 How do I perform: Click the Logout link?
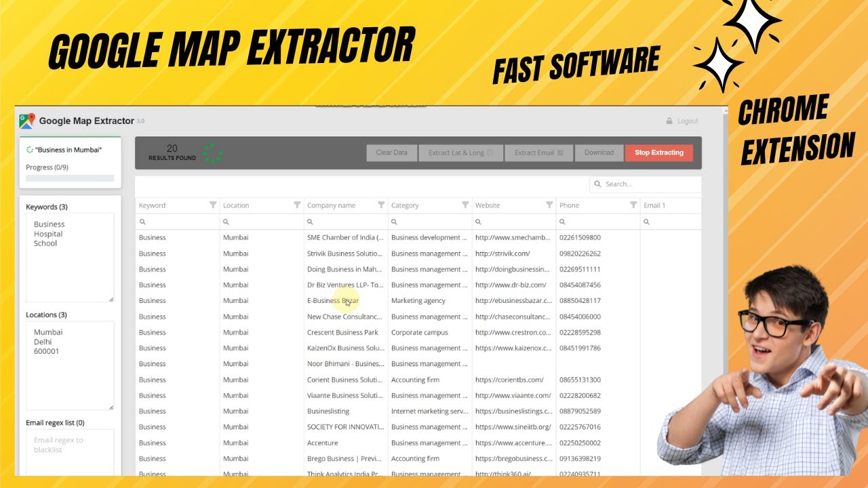pyautogui.click(x=688, y=121)
